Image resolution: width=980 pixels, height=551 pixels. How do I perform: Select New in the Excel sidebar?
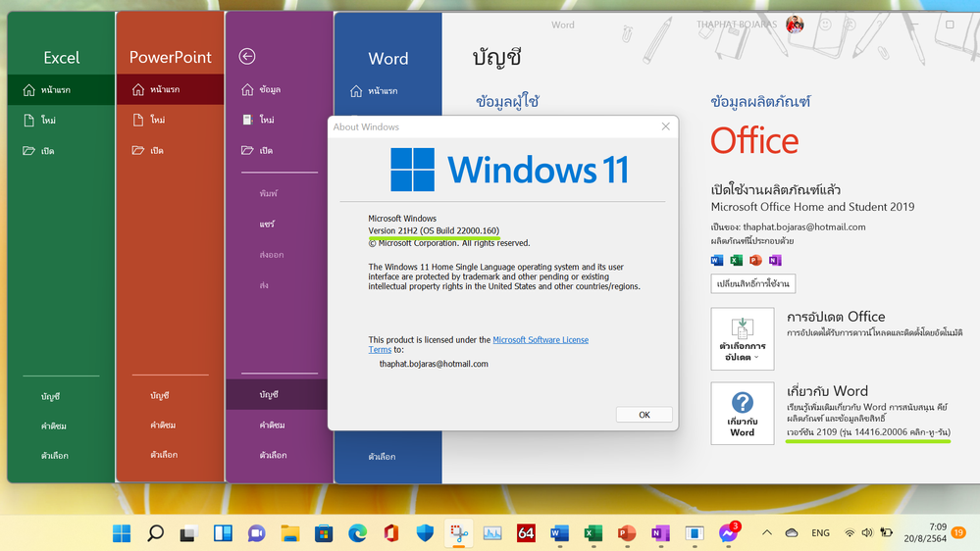point(61,120)
